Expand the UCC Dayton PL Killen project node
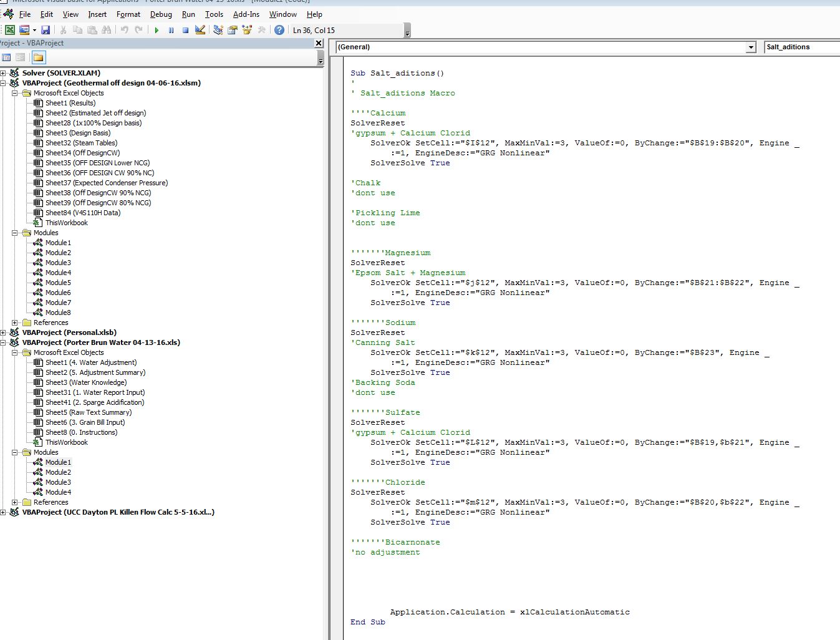The height and width of the screenshot is (640, 840). [x=4, y=512]
